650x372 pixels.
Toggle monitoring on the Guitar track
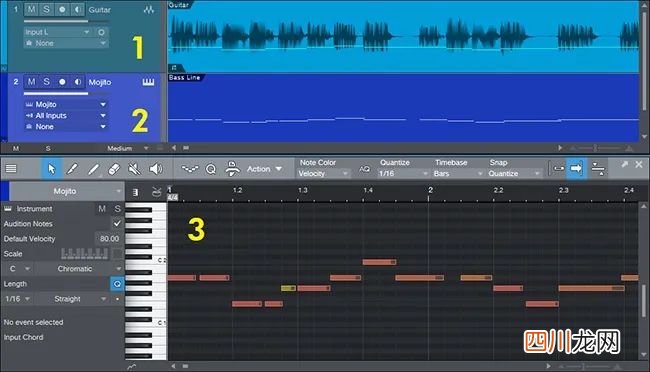point(77,9)
